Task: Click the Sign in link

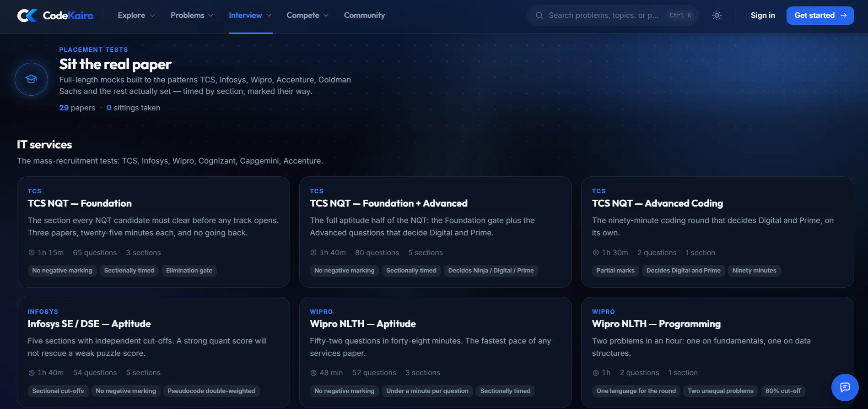Action: tap(763, 16)
